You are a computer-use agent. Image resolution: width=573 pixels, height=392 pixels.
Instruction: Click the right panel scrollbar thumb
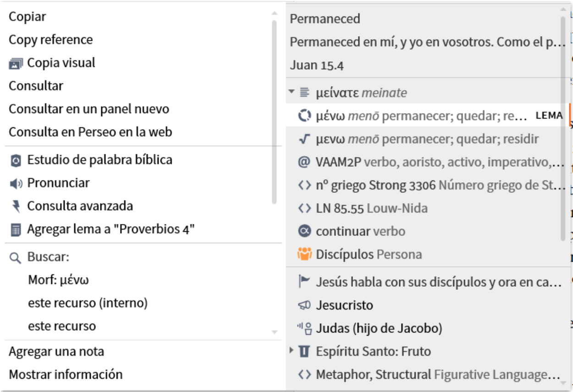pyautogui.click(x=563, y=128)
